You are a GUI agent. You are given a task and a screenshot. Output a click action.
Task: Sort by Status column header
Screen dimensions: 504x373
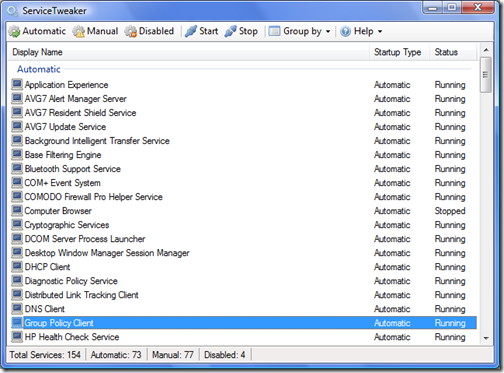[x=453, y=52]
